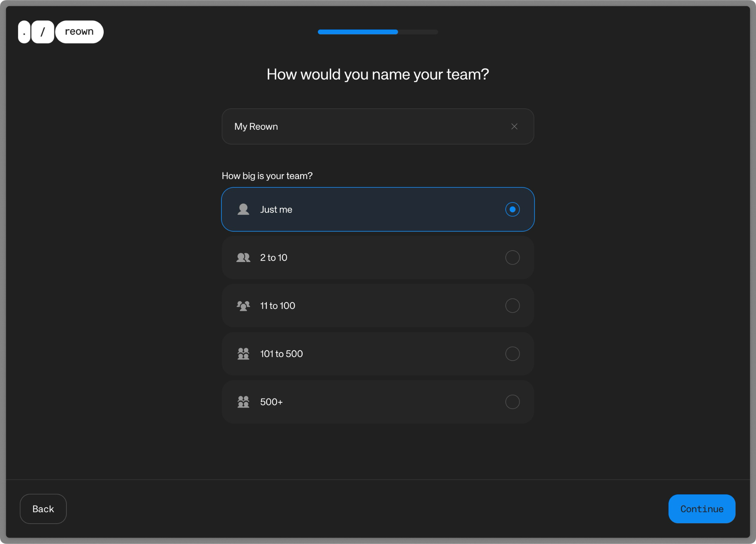Select the 2 to 10 radio button
The image size is (756, 544).
tap(512, 258)
